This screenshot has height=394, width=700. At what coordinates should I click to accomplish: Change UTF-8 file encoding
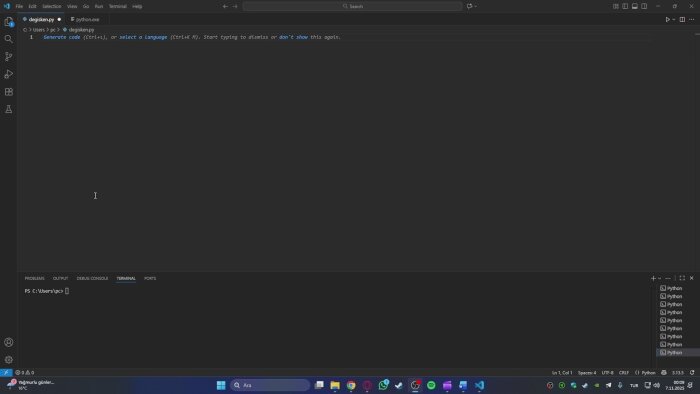608,373
